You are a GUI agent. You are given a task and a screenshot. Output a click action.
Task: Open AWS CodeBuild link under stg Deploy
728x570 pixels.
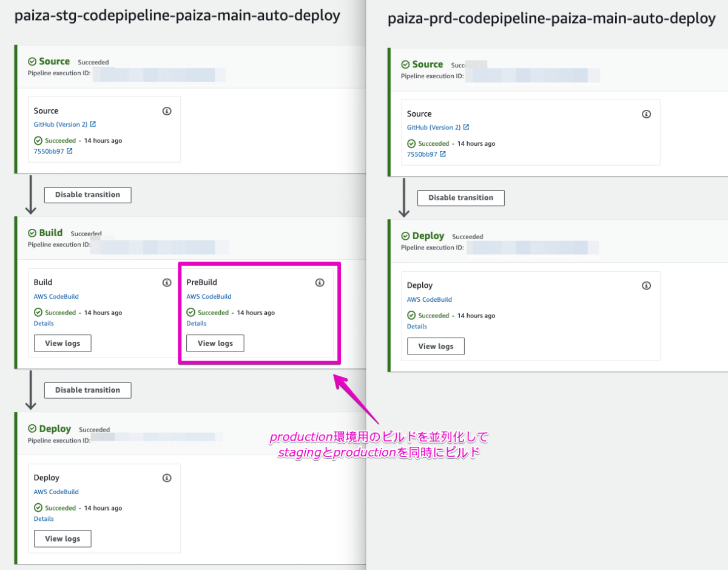56,492
